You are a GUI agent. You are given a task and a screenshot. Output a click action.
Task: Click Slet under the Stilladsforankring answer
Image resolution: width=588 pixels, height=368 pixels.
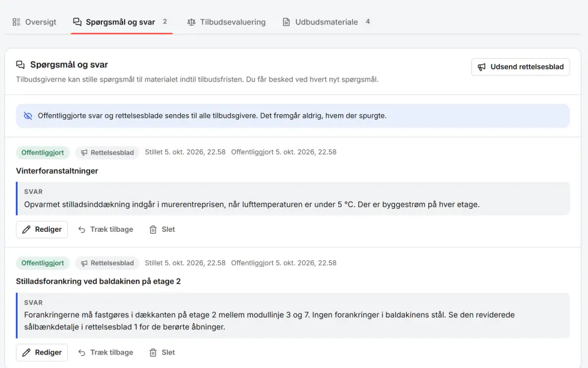point(162,353)
